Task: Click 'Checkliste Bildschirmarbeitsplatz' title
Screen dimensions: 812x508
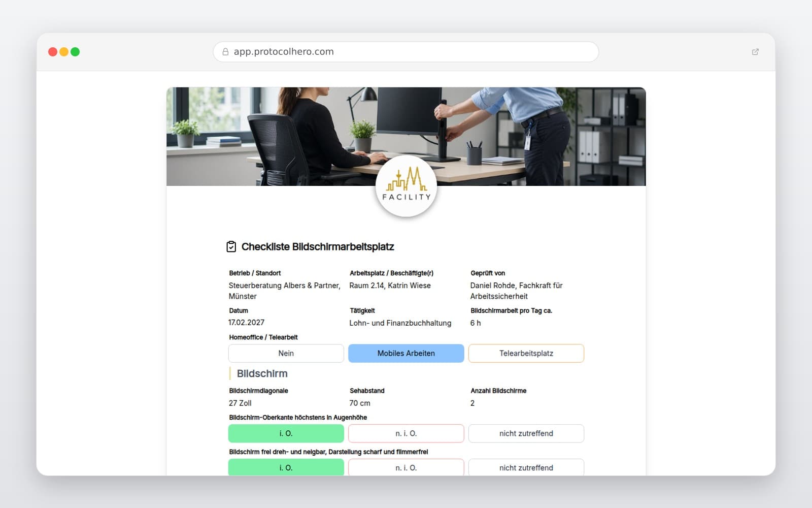Action: 318,247
